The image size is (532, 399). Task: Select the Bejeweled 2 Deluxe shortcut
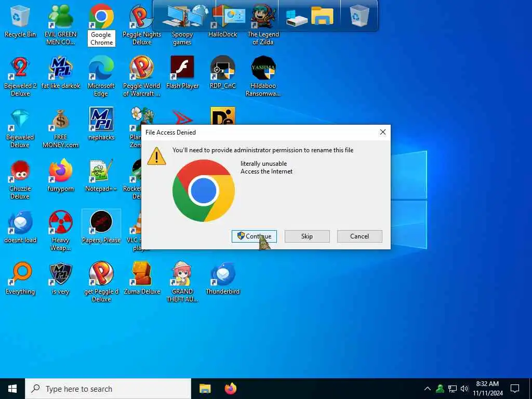click(20, 76)
